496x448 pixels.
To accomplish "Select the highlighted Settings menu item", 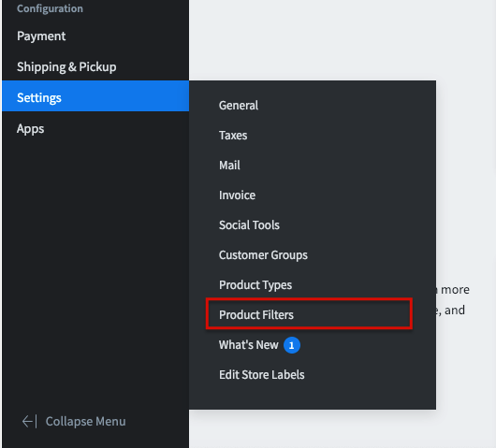I will 95,96.
